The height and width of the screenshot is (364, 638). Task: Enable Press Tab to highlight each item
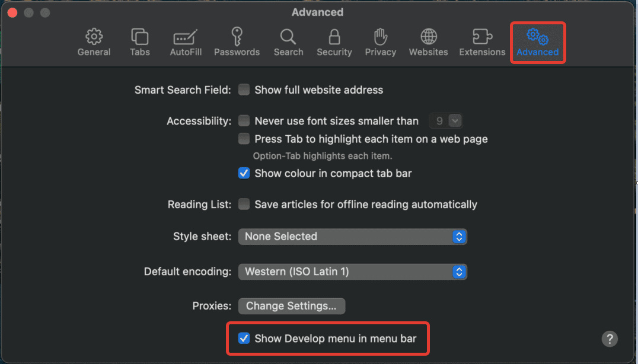tap(244, 139)
